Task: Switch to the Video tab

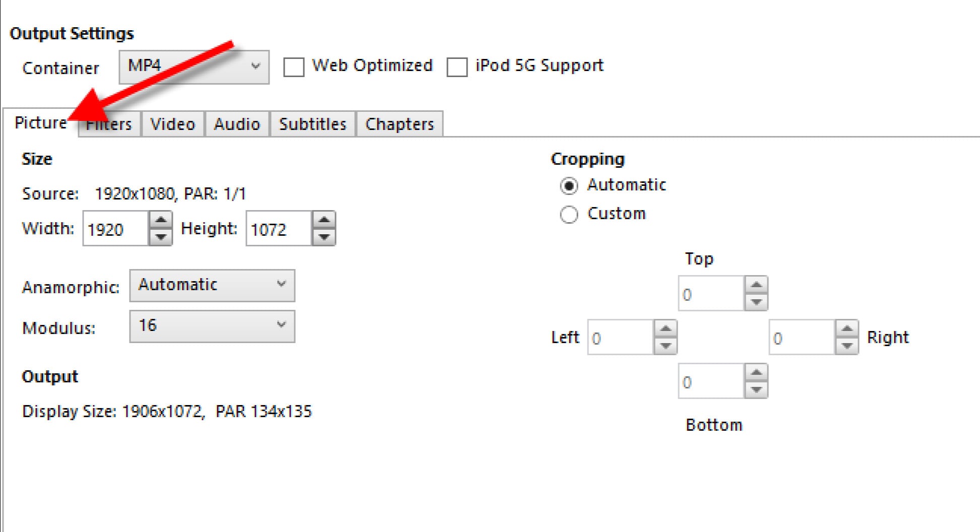Action: 173,124
